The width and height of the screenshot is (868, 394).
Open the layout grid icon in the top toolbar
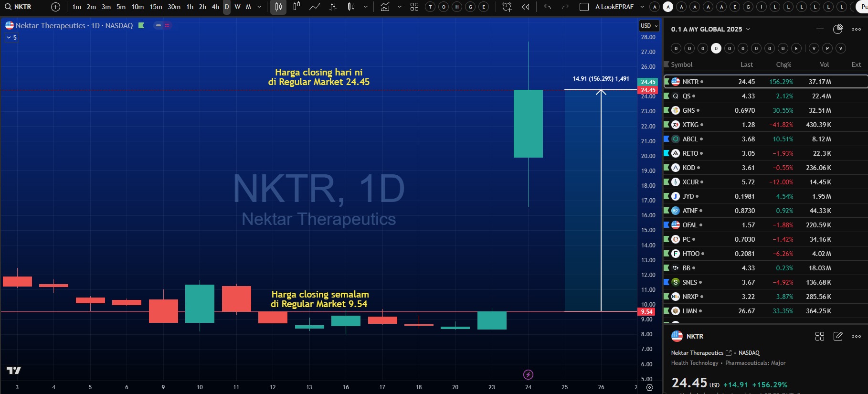[x=414, y=7]
